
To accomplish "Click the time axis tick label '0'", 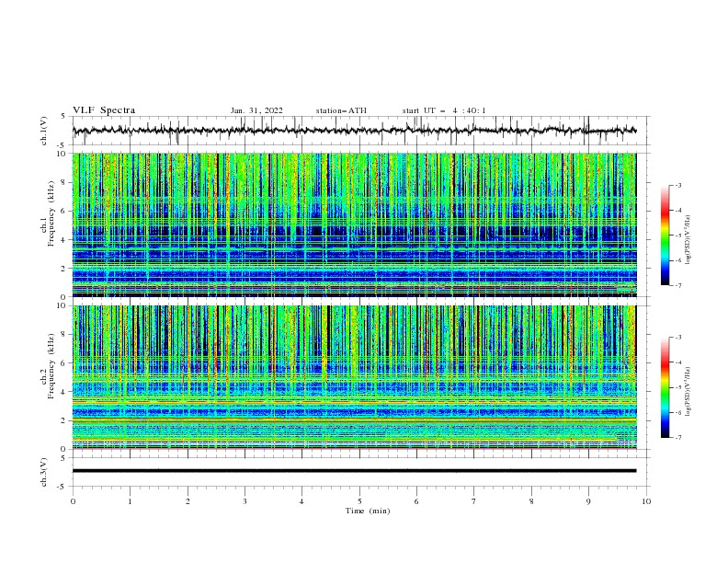I will [73, 501].
